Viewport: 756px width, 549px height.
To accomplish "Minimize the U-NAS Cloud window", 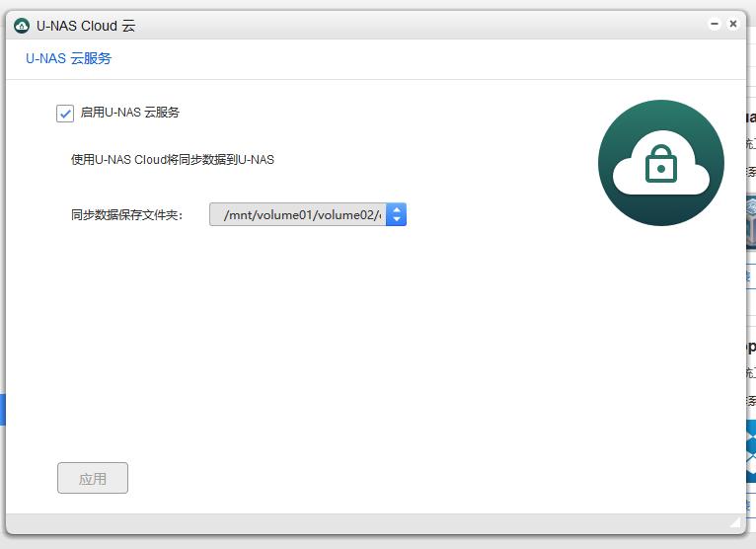I will tap(715, 24).
